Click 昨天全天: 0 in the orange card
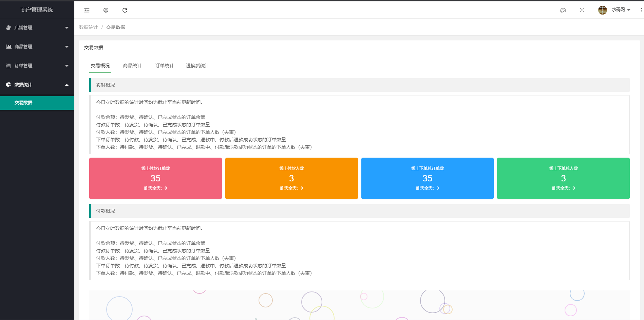The image size is (644, 320). (x=291, y=188)
